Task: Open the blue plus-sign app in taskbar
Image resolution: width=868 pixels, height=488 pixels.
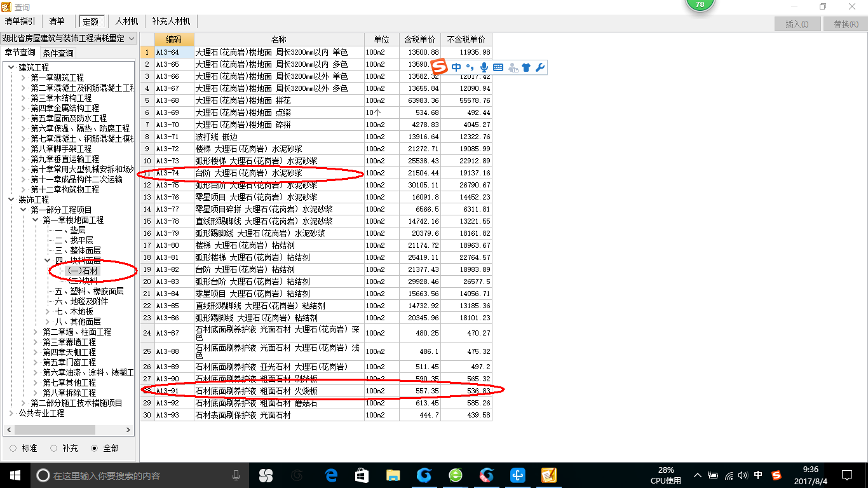Action: 518,475
